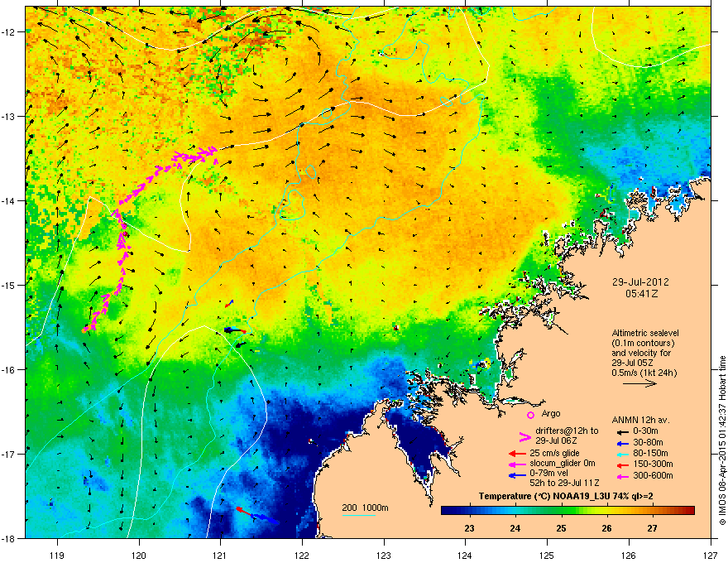Click the -14 latitude axis label
Image resolution: width=728 pixels, height=563 pixels.
coord(9,200)
